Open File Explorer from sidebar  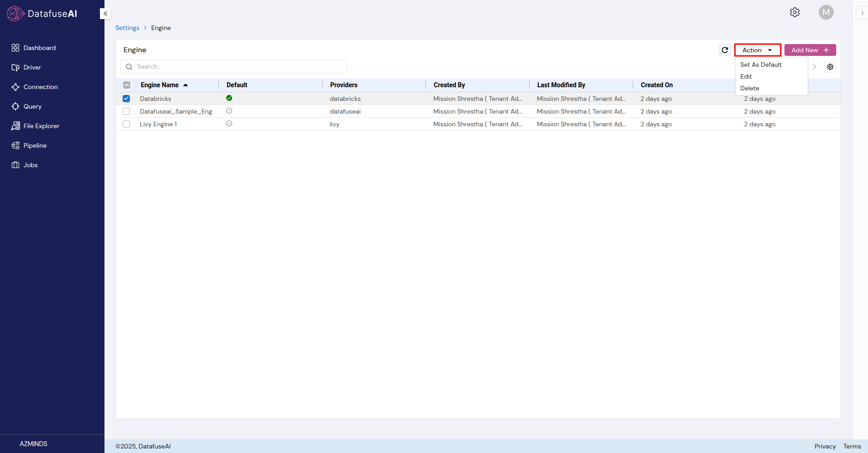15,126
